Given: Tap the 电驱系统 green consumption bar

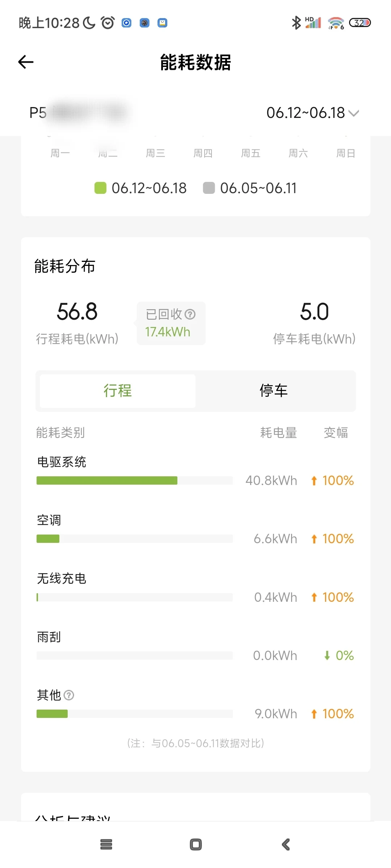Looking at the screenshot, I should (107, 480).
